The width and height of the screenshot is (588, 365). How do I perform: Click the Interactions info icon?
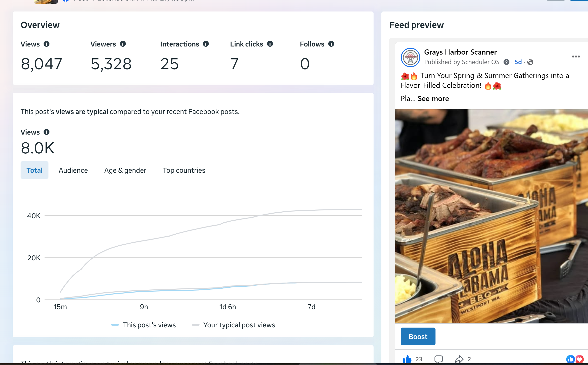[206, 44]
